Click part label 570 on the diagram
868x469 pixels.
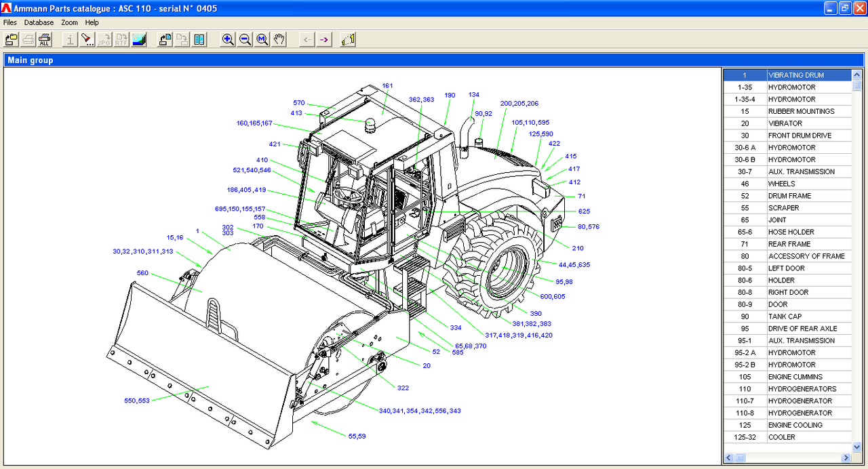pos(299,103)
